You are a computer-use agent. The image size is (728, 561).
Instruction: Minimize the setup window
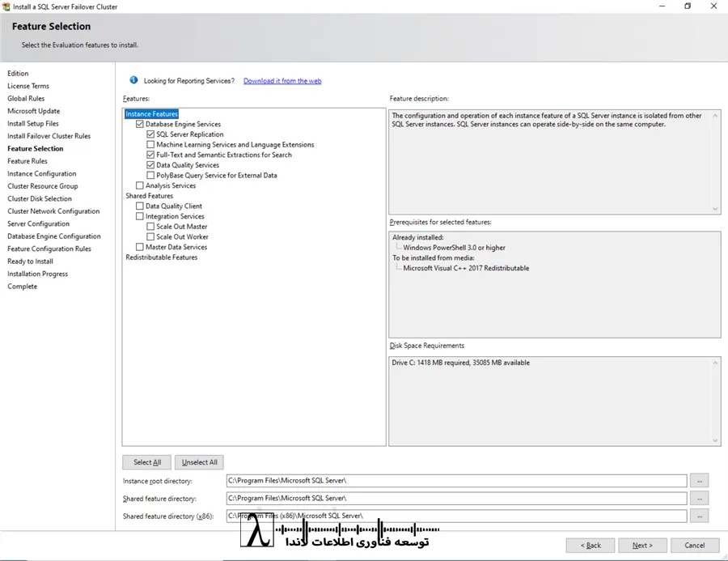[x=662, y=6]
